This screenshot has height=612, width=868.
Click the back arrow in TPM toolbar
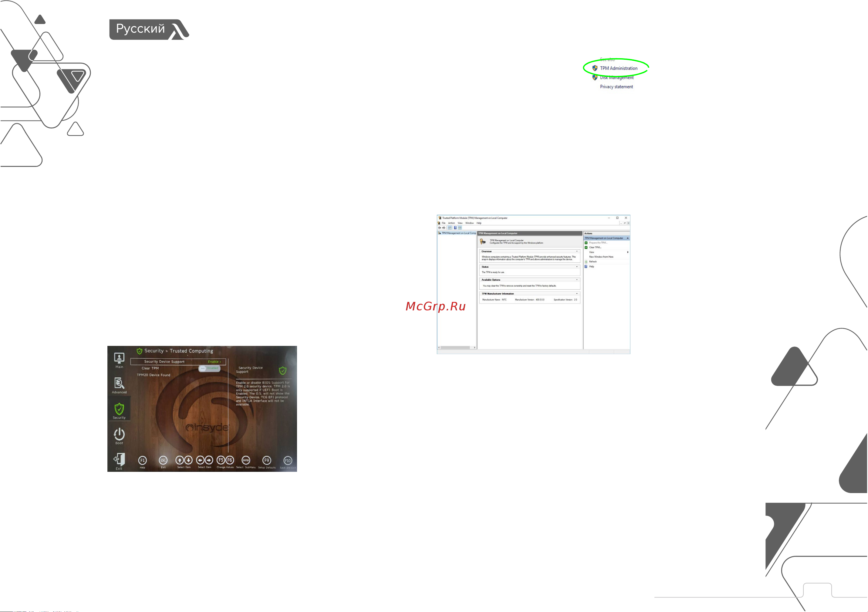point(439,228)
